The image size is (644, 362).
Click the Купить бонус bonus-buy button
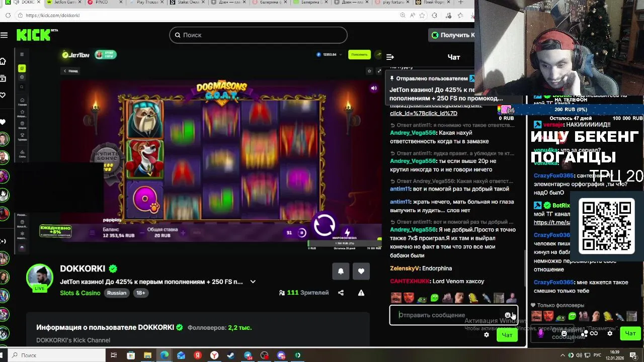tap(107, 161)
